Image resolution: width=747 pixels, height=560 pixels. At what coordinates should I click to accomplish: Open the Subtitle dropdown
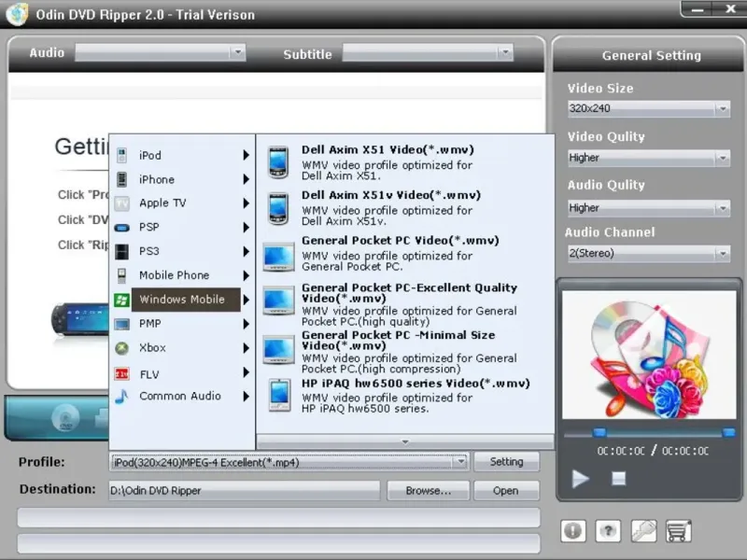point(428,52)
